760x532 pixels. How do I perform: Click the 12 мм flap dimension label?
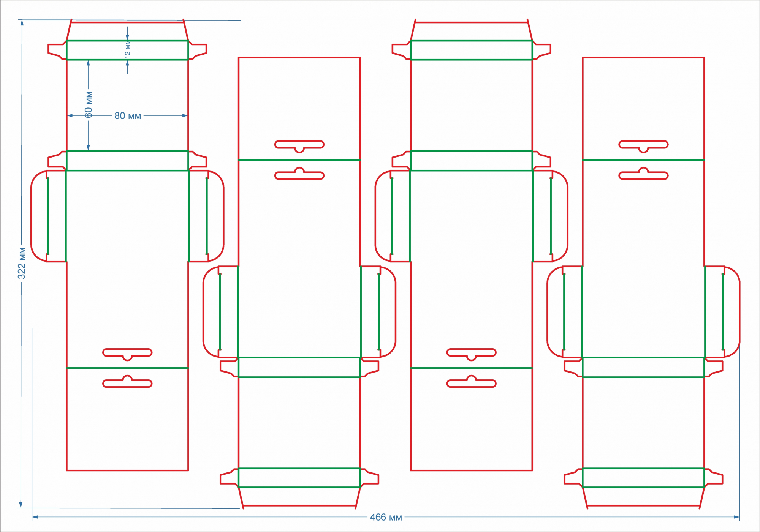(x=128, y=49)
